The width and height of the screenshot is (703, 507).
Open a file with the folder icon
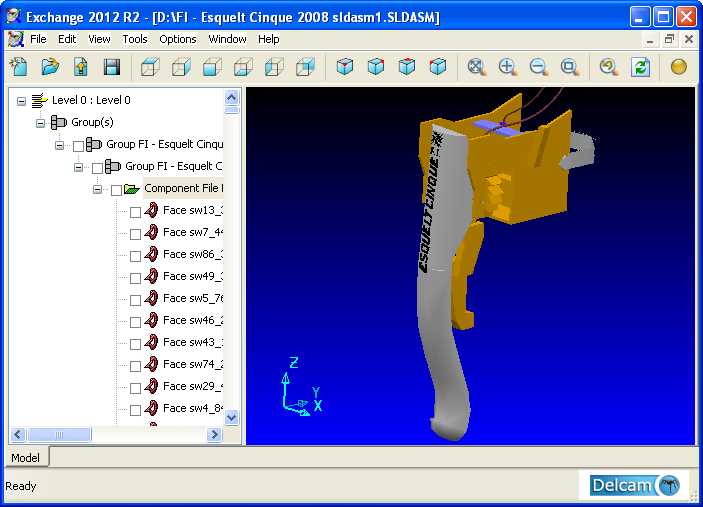50,67
